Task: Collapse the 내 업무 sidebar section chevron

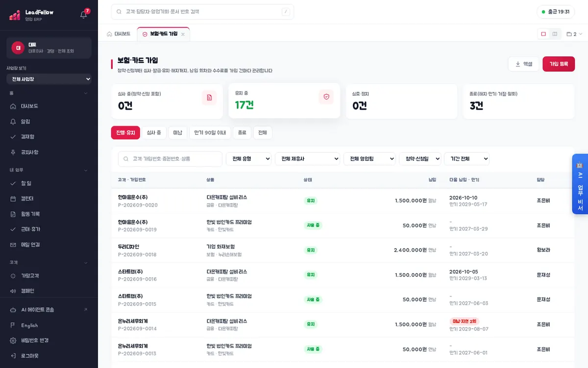Action: [x=86, y=170]
